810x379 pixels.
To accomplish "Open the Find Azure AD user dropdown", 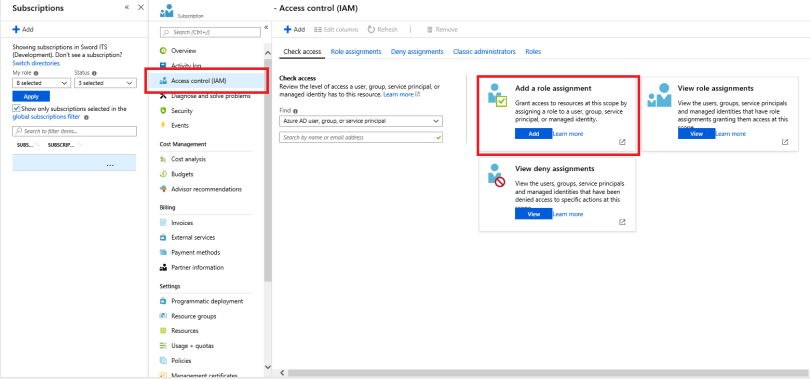I will [x=361, y=121].
